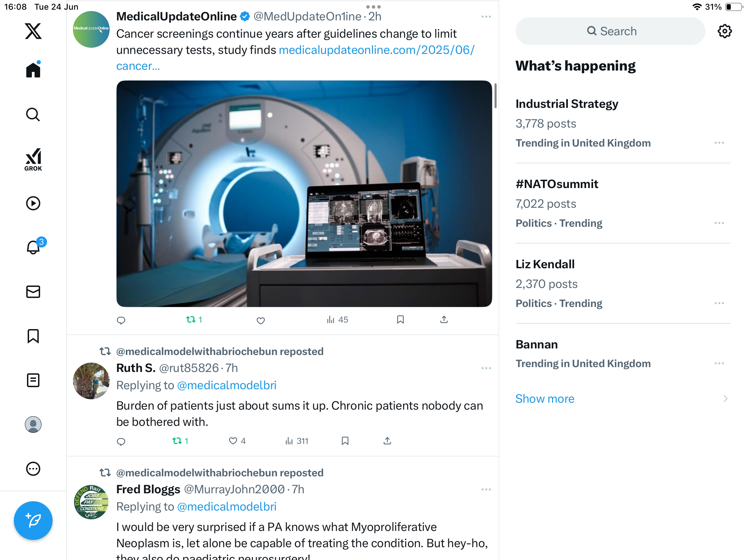Open Notifications bell with 3 badge

(x=36, y=246)
